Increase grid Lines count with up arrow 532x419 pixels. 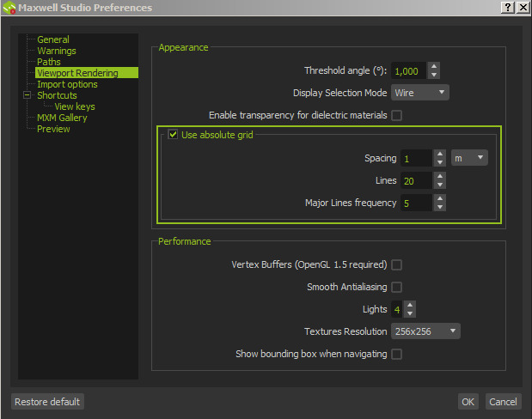pos(439,176)
